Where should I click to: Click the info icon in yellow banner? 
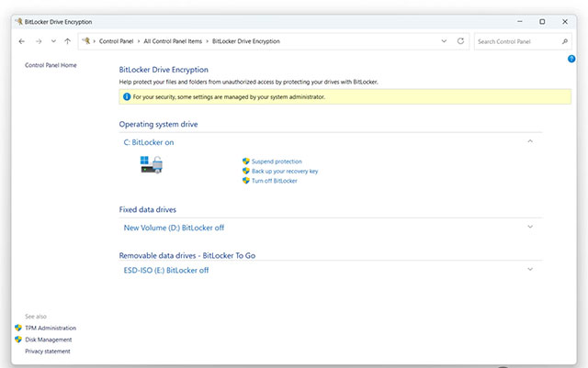pos(127,96)
